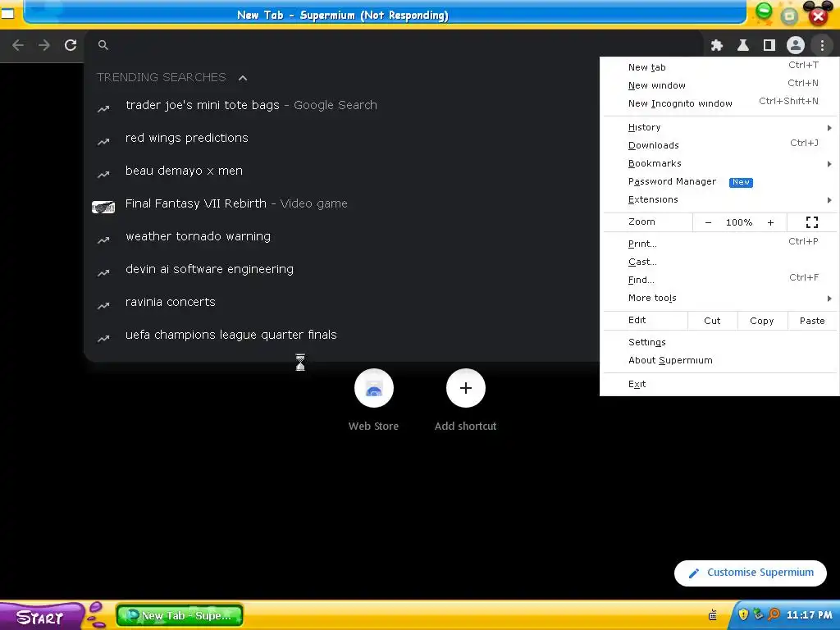
Task: Collapse the Trending Searches section
Action: click(243, 78)
